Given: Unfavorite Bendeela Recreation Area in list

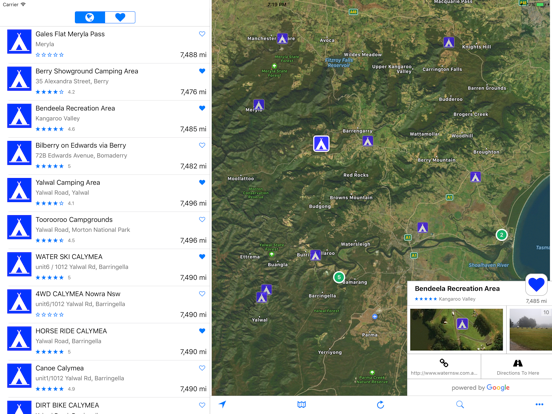Looking at the screenshot, I should [x=202, y=108].
